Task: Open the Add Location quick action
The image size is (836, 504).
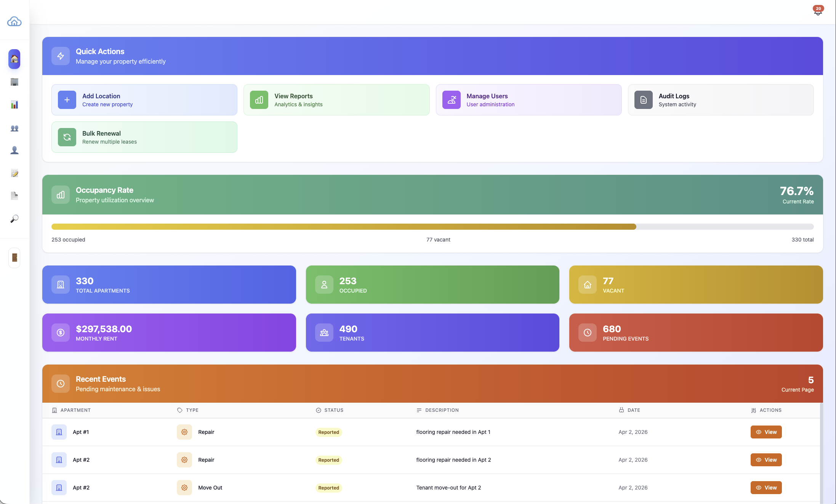Action: pyautogui.click(x=144, y=99)
